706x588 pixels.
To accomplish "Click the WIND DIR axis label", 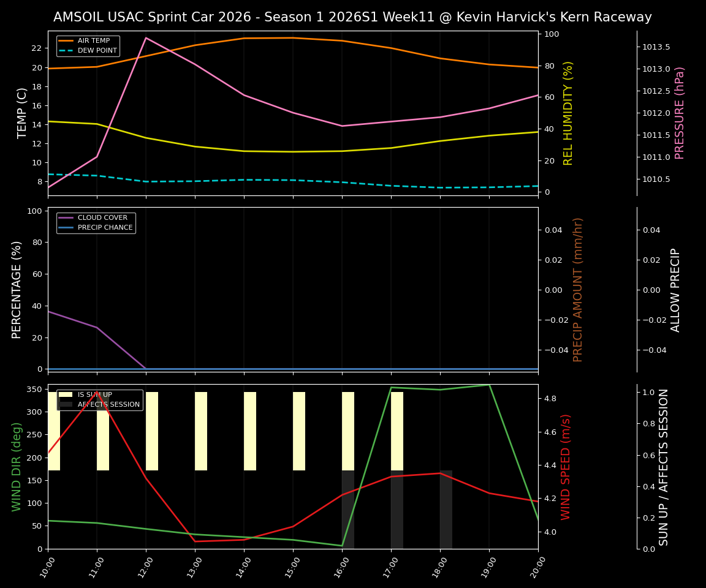I will (17, 467).
